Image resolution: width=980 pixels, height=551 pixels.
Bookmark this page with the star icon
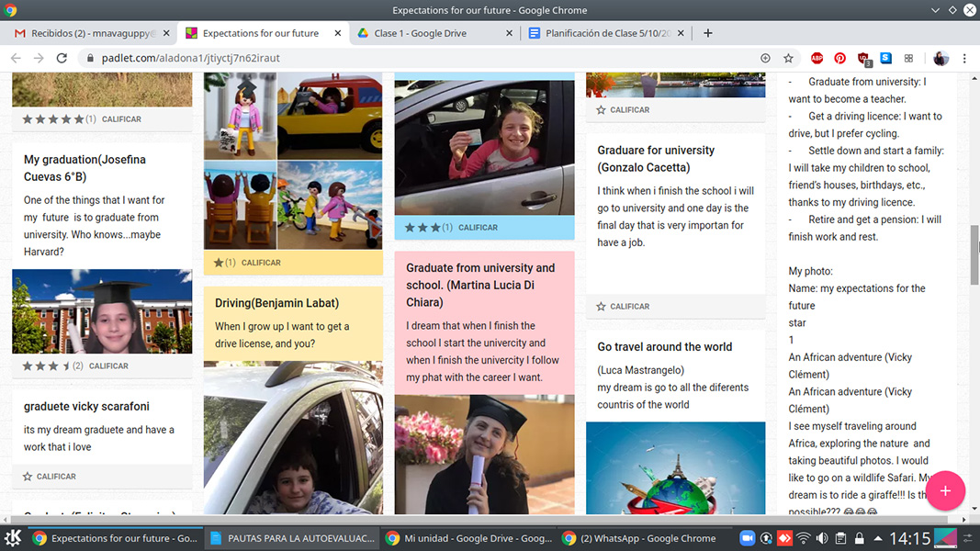tap(788, 58)
